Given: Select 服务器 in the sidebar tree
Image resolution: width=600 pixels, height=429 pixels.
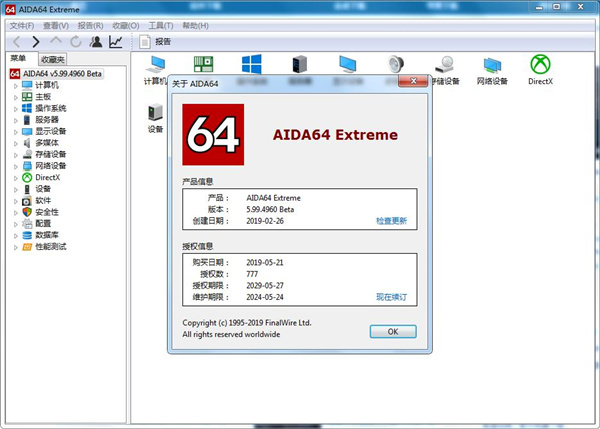Looking at the screenshot, I should point(47,120).
